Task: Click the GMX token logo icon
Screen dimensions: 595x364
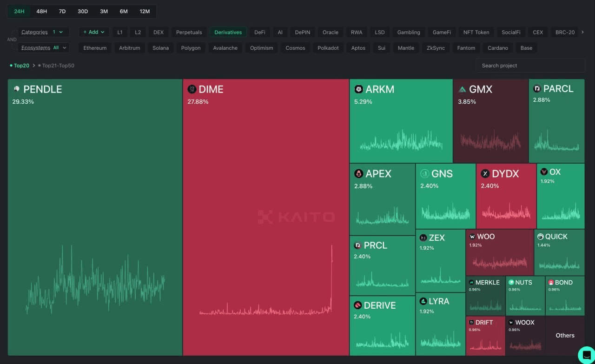Action: (462, 89)
